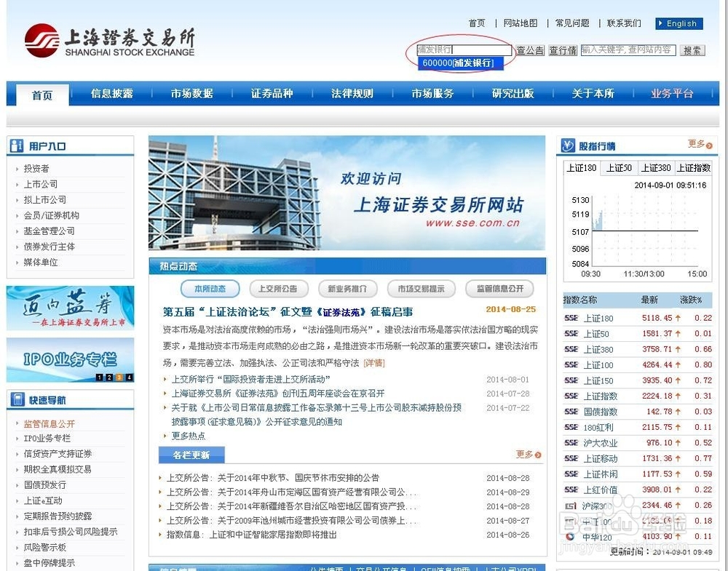
Task: Open 监管信息公开 quick navigation link
Action: 50,424
